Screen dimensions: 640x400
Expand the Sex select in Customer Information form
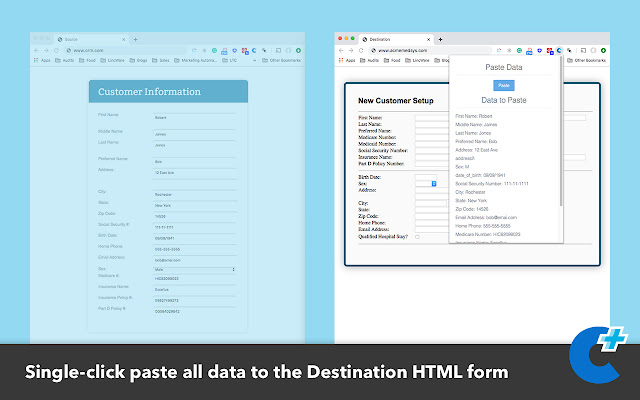click(x=195, y=269)
